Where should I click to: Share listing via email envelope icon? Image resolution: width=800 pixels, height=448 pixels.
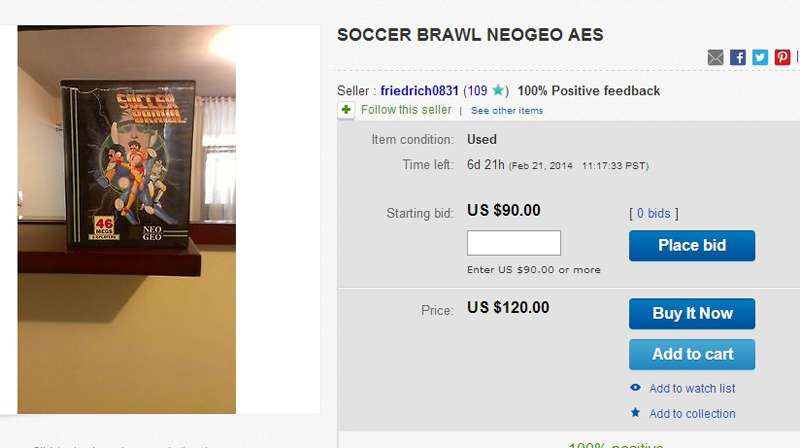coord(715,58)
